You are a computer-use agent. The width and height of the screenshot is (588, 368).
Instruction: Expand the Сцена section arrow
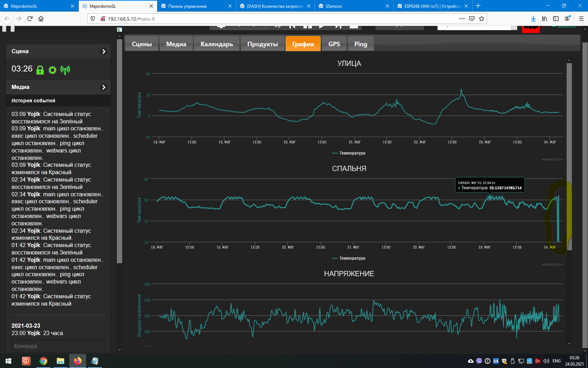(104, 52)
